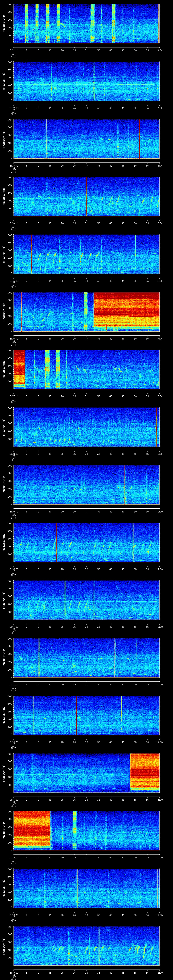Image resolution: width=173 pixels, height=980 pixels.
Task: Select the 8:07:00 start time label
Action: tap(14, 396)
